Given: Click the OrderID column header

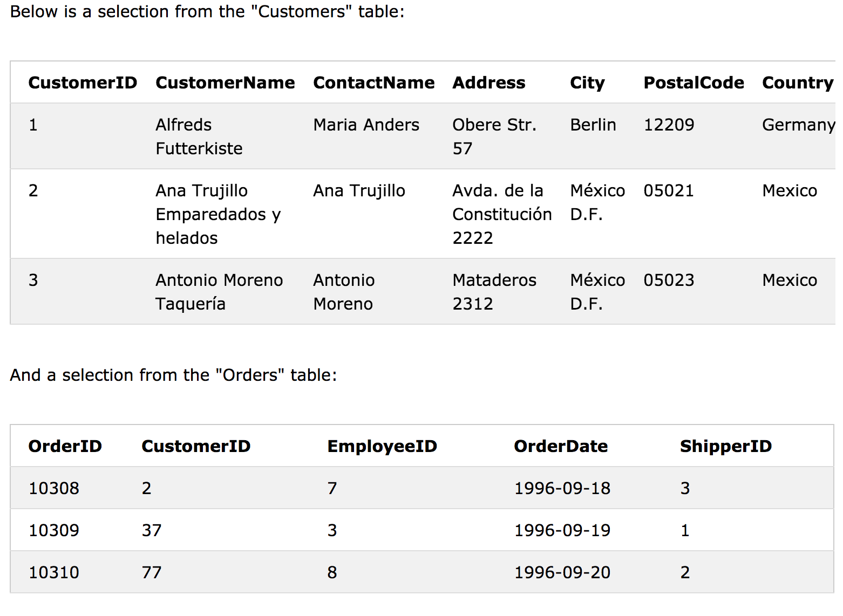Looking at the screenshot, I should click(x=65, y=446).
